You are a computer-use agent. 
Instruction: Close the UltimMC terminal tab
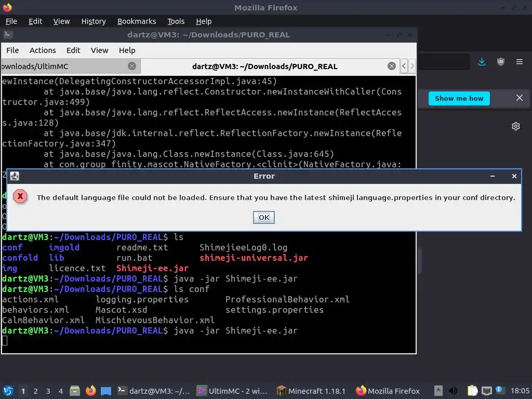(x=132, y=66)
